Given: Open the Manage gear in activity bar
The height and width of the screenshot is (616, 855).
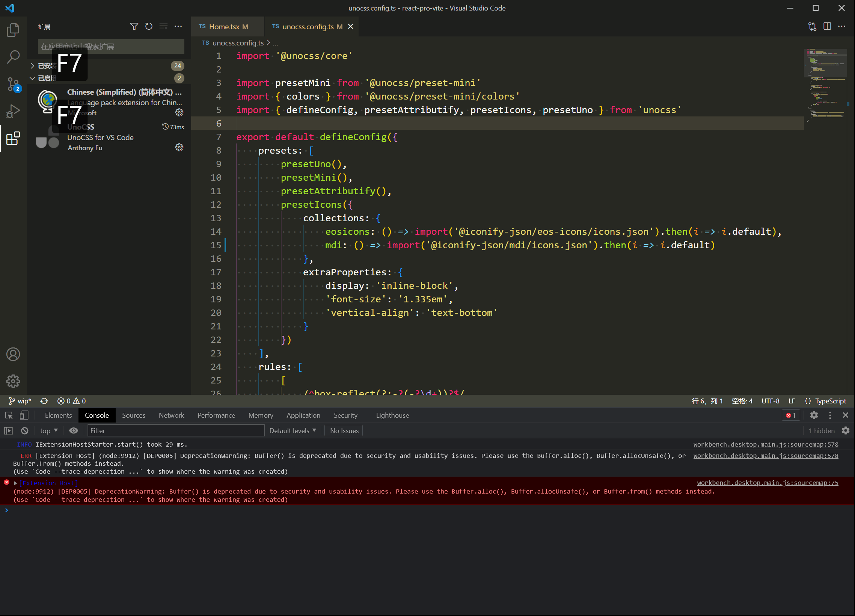Looking at the screenshot, I should pyautogui.click(x=13, y=381).
